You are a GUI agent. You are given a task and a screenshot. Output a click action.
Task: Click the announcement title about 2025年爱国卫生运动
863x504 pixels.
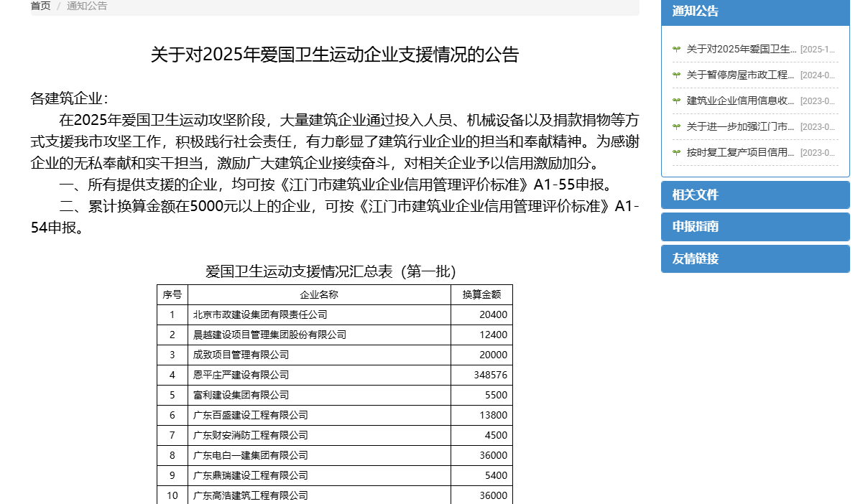click(x=334, y=55)
